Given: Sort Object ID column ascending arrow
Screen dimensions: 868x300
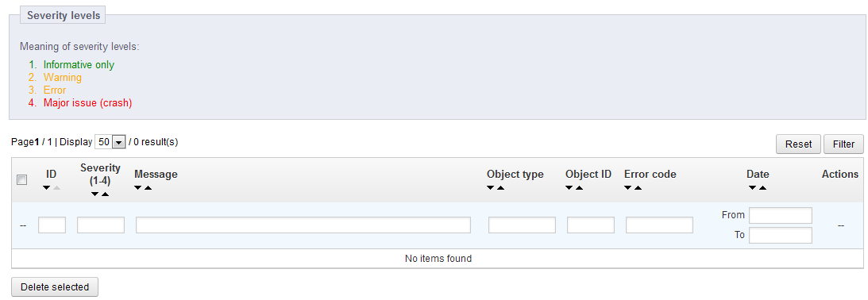Looking at the screenshot, I should (579, 188).
